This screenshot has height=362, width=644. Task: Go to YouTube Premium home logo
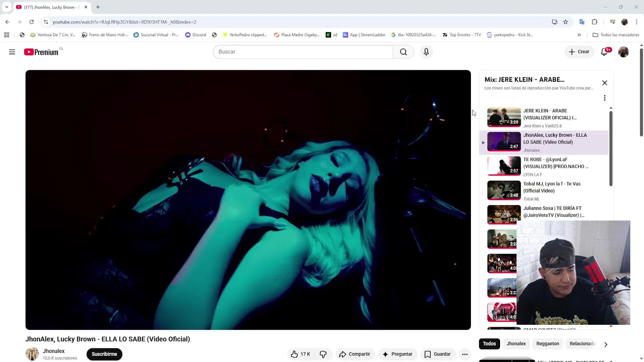point(41,52)
